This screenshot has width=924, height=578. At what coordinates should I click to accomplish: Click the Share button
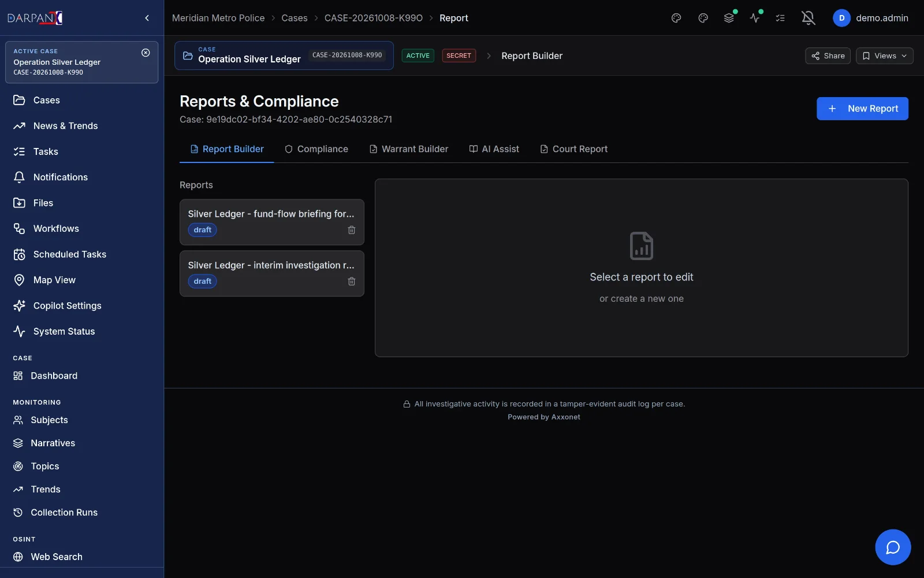pyautogui.click(x=828, y=56)
